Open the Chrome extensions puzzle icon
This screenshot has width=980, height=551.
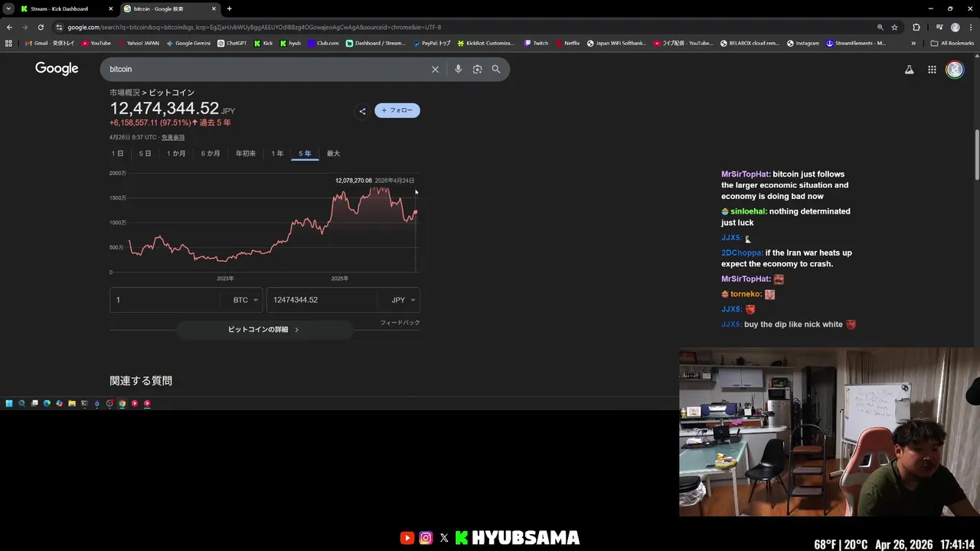click(x=916, y=27)
